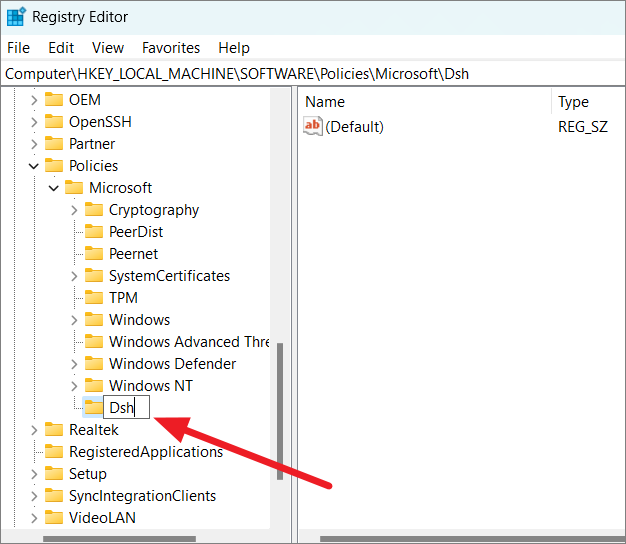
Task: Click inside the Dsh rename field
Action: point(127,408)
